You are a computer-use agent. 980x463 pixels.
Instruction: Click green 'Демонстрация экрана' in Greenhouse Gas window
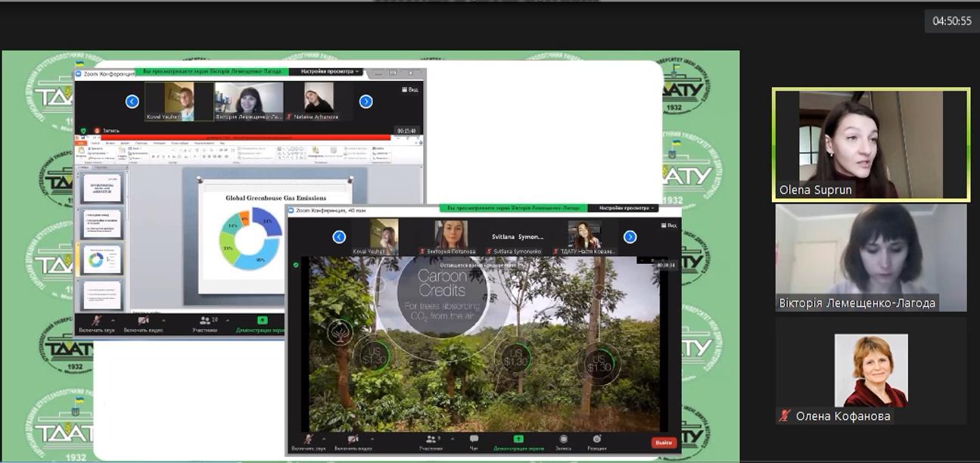261,325
